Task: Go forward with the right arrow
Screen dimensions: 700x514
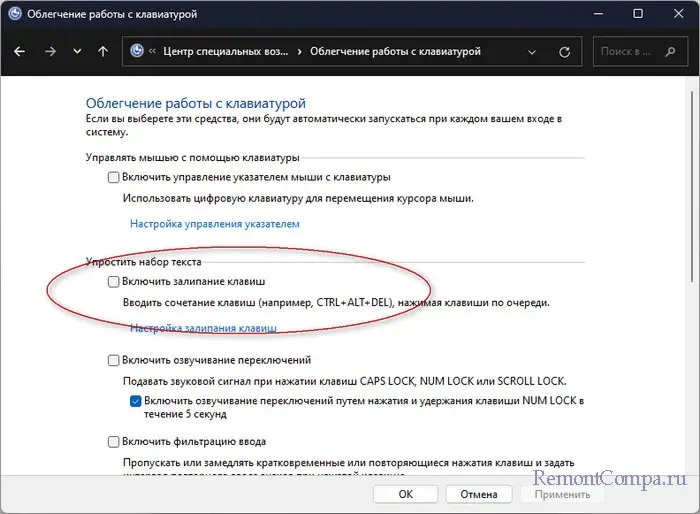Action: [x=50, y=52]
